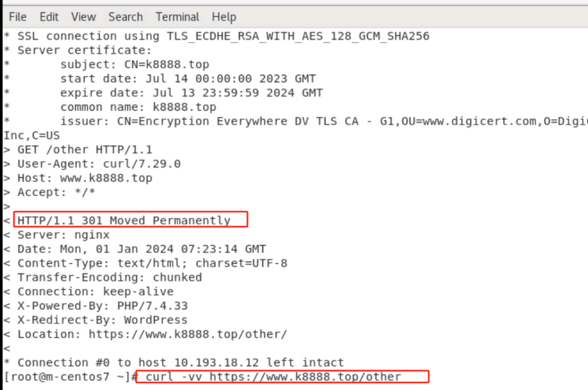Click the SSL connection cipher line
The height and width of the screenshot is (390, 588).
click(223, 36)
